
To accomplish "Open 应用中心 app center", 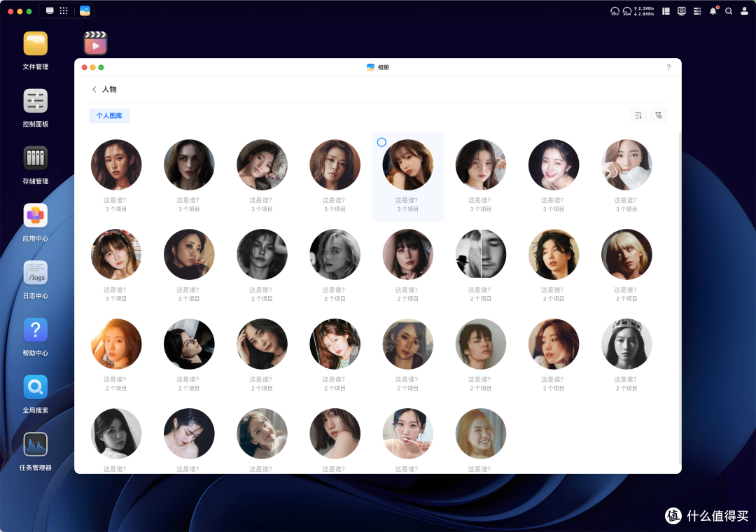I will pos(36,216).
